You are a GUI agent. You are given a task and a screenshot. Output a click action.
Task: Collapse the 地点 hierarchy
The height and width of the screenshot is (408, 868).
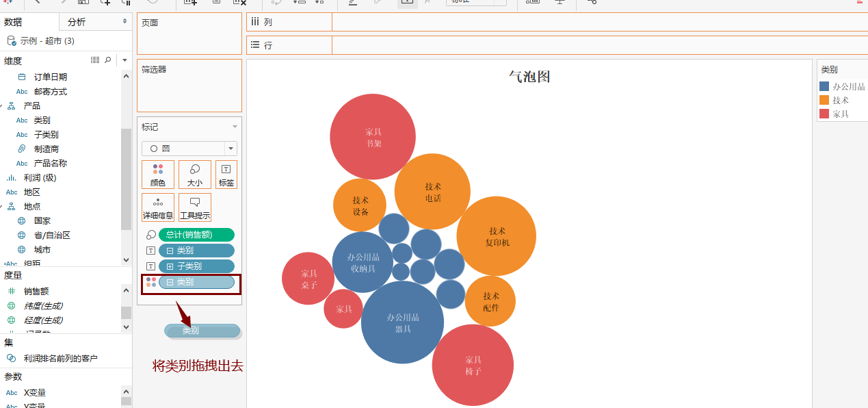pos(3,207)
